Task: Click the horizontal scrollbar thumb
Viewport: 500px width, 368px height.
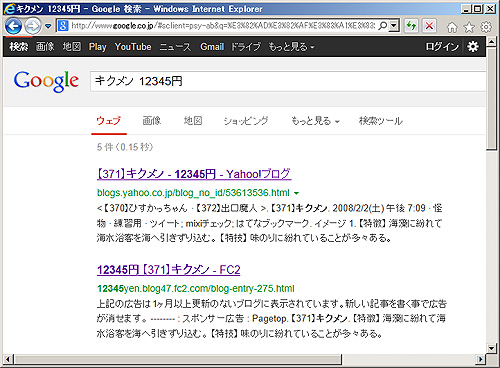Action: (x=178, y=359)
